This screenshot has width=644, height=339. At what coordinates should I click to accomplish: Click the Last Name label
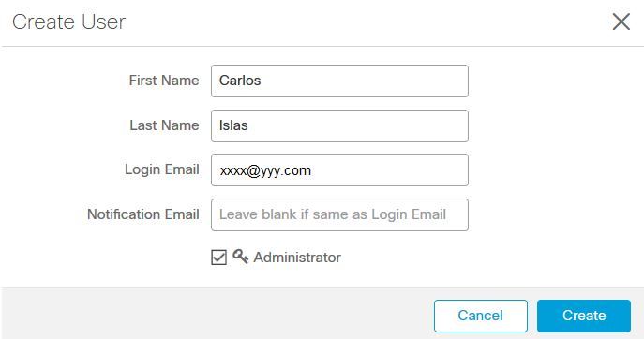click(x=164, y=125)
